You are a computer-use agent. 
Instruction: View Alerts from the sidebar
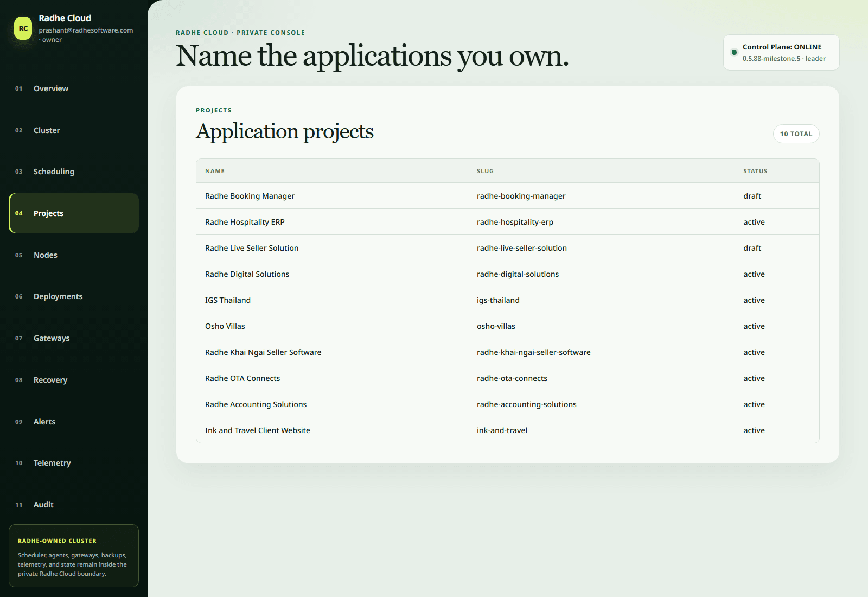click(x=74, y=422)
